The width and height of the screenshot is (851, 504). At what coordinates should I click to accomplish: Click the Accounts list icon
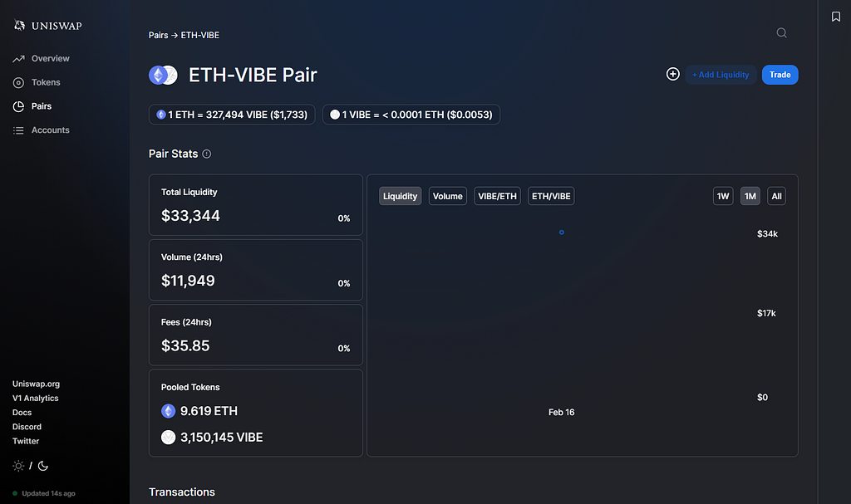click(x=18, y=130)
